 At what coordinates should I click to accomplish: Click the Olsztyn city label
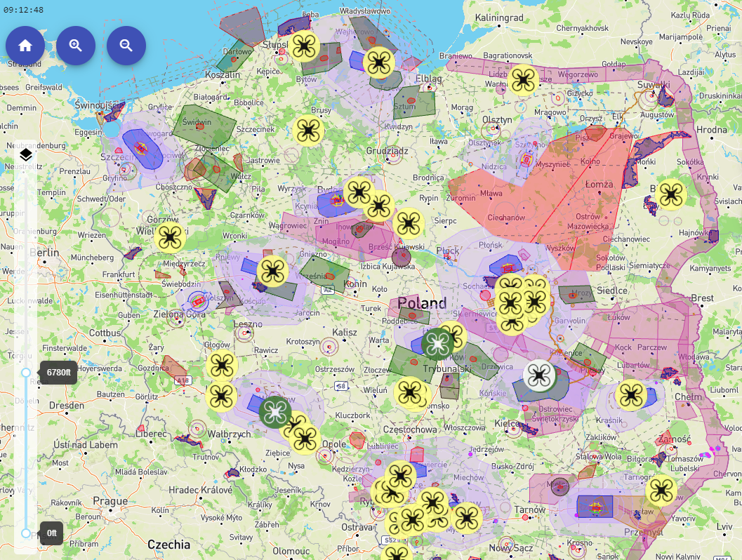[x=497, y=120]
